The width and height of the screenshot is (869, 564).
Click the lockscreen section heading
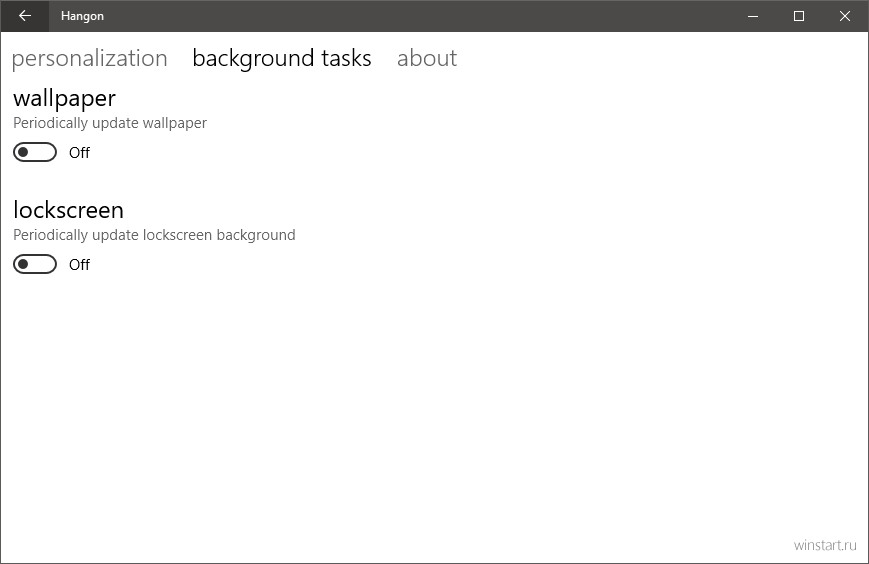(68, 210)
